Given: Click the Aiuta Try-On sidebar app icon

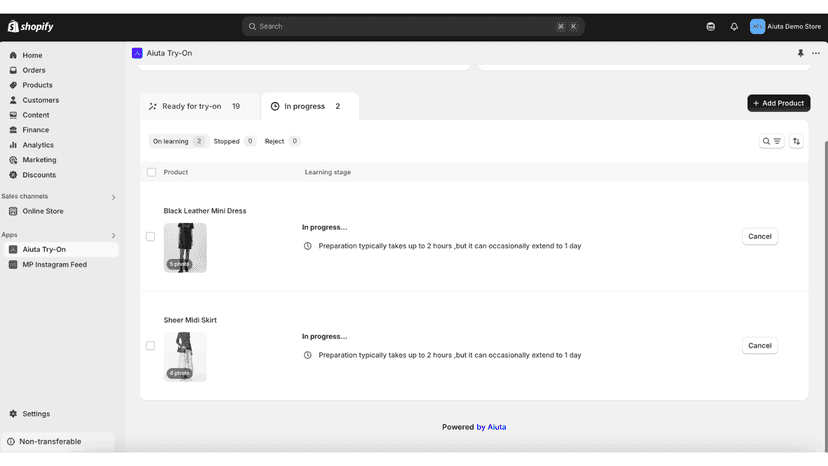Looking at the screenshot, I should (13, 249).
